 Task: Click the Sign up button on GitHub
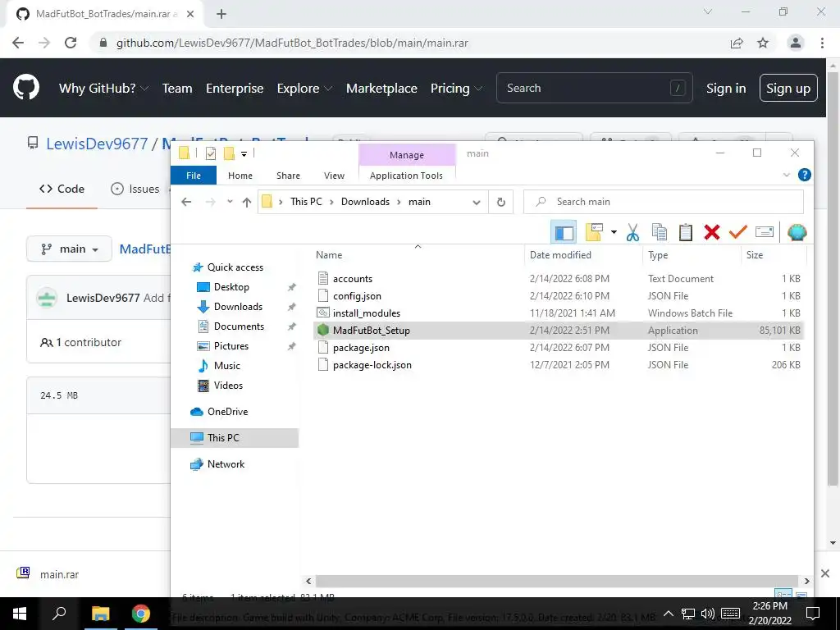[x=788, y=89]
